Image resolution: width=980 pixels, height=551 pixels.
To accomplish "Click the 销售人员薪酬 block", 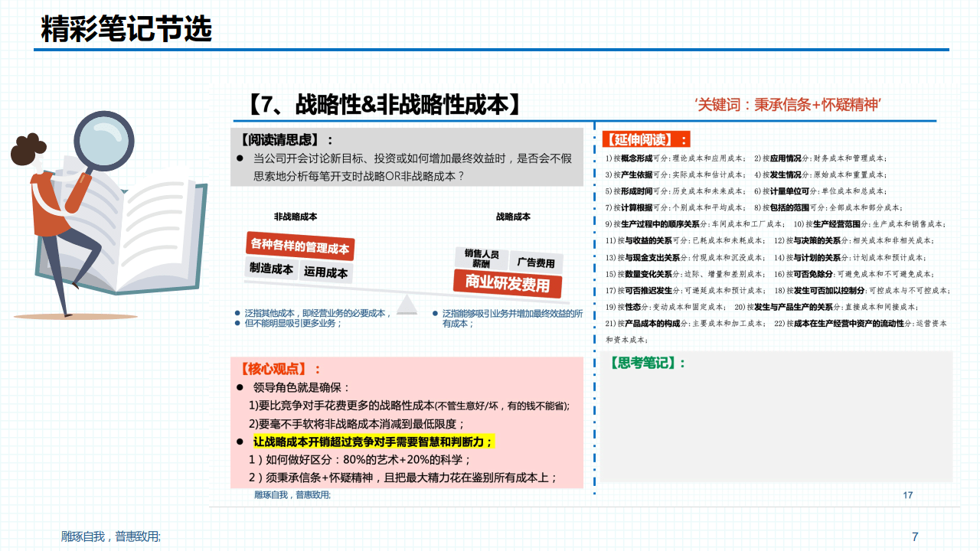I will [x=481, y=259].
